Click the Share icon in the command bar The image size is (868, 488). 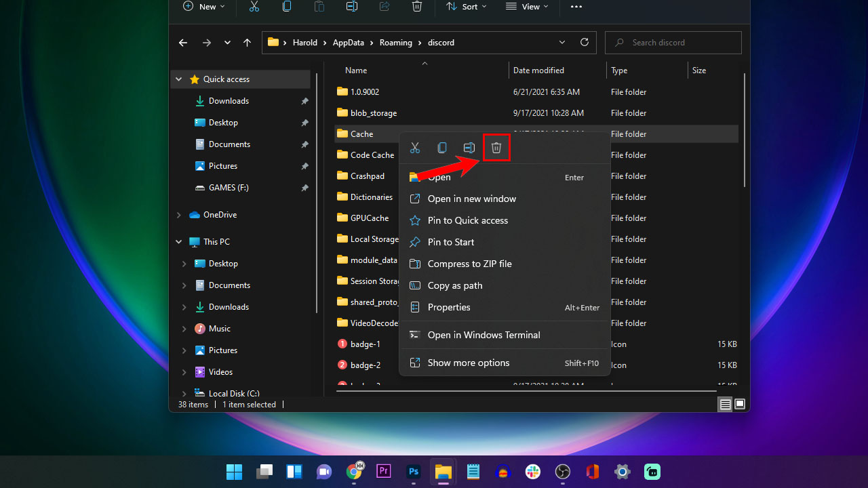point(384,7)
